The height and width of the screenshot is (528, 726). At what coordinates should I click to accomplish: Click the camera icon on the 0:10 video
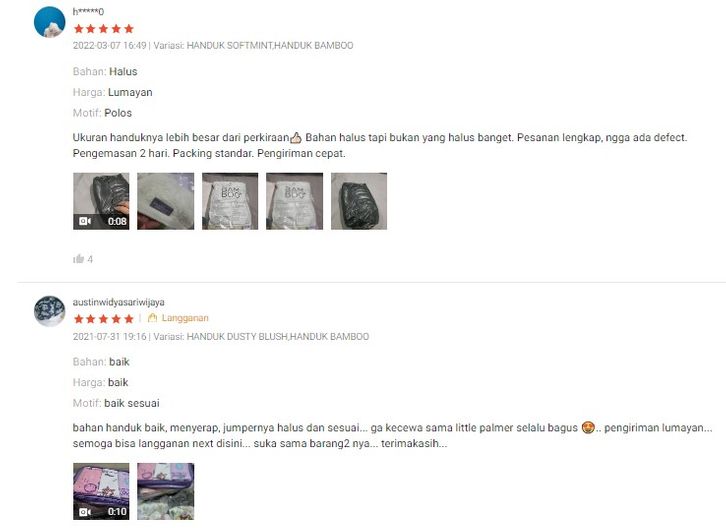click(85, 511)
